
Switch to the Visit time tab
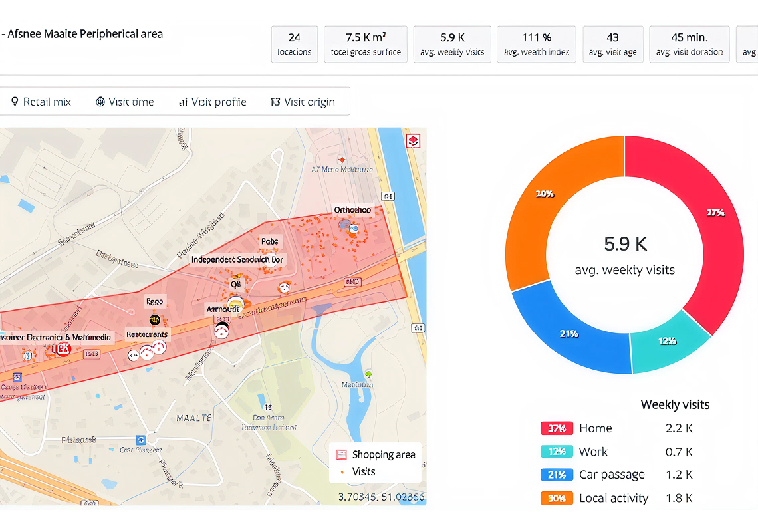(x=124, y=102)
